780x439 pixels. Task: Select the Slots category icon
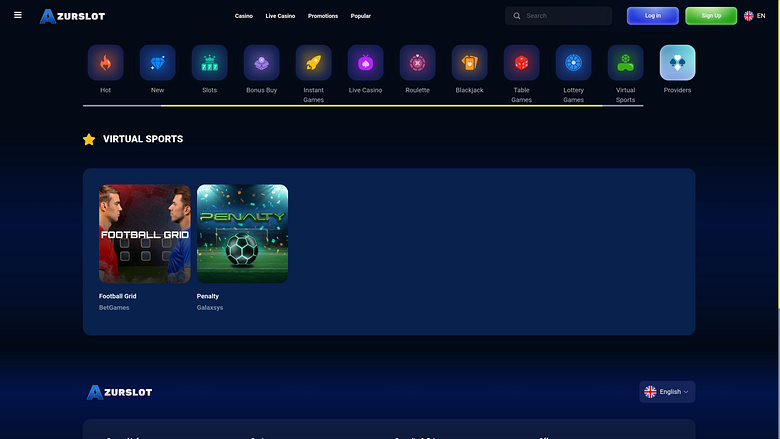209,63
